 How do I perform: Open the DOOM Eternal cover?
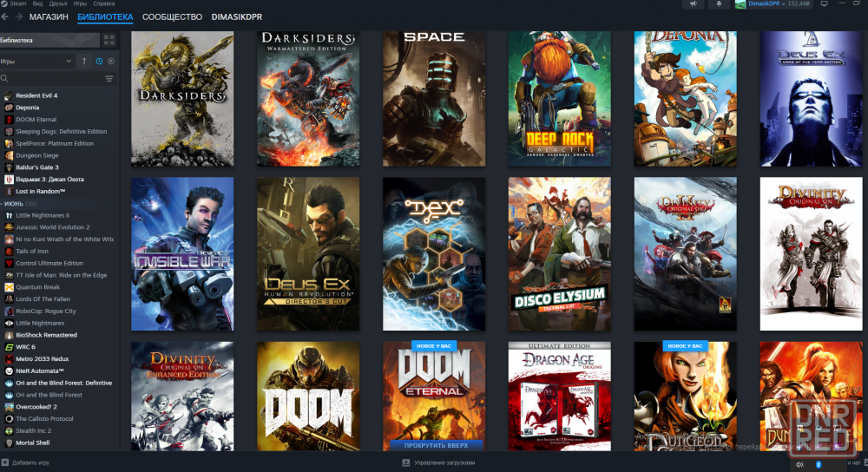(434, 396)
